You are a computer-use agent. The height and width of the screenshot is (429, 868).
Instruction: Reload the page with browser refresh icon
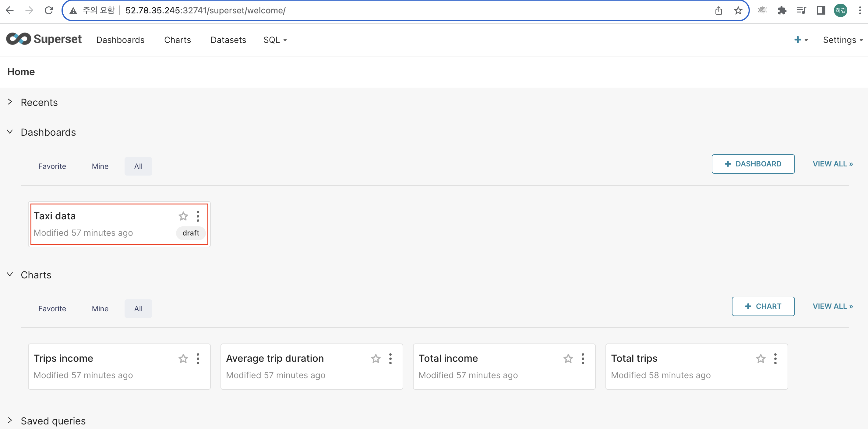(49, 10)
